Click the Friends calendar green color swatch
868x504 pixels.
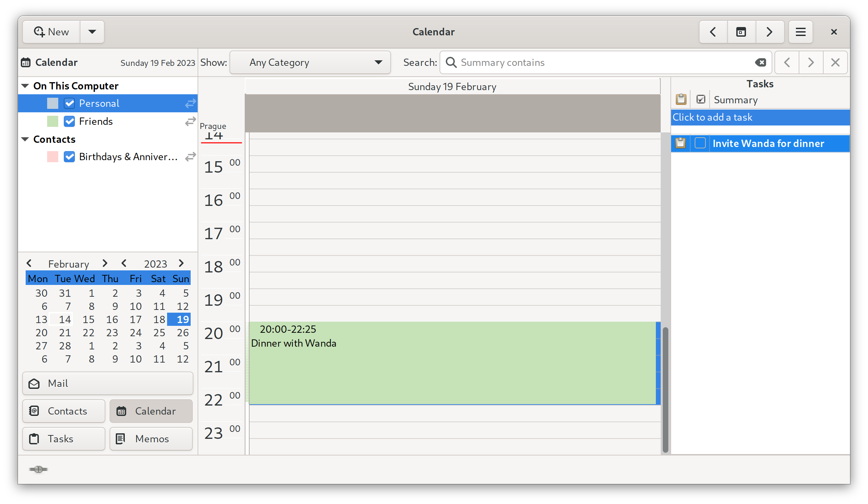tap(53, 121)
